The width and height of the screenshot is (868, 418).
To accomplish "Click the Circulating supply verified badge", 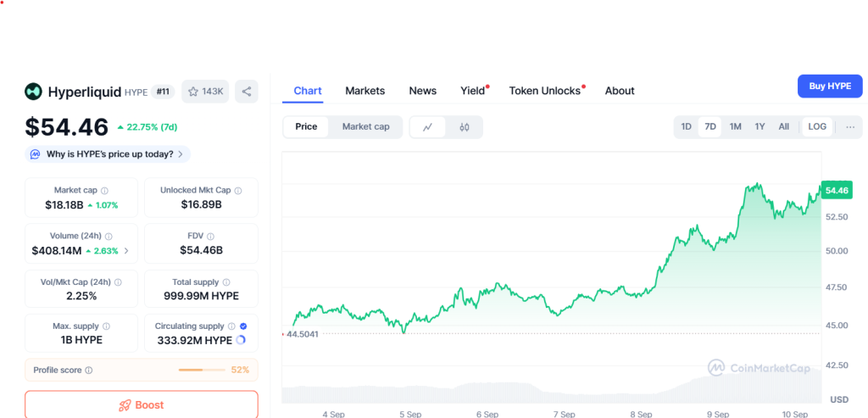I will 244,326.
